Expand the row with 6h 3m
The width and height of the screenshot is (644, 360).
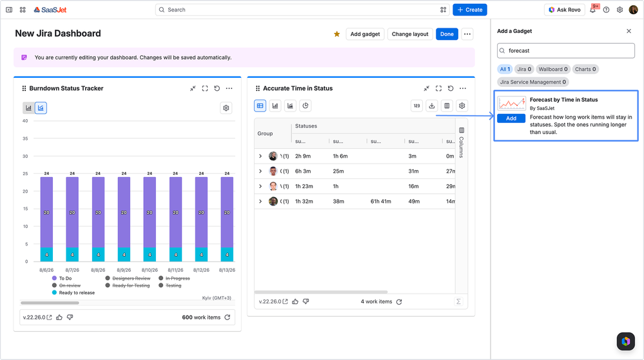(x=260, y=171)
